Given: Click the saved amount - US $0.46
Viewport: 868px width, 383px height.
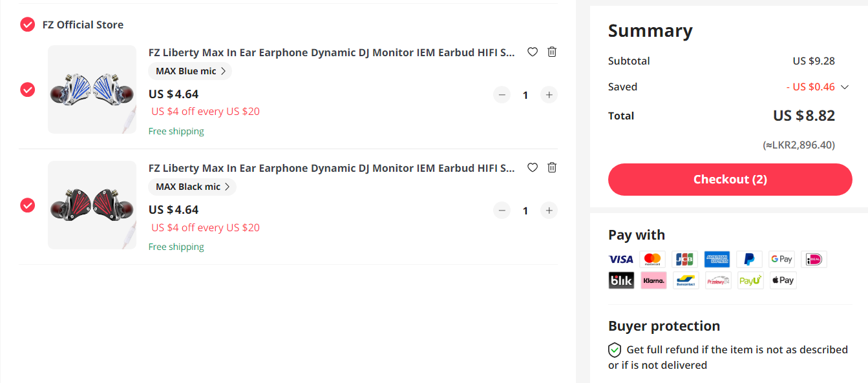Looking at the screenshot, I should click(x=810, y=87).
